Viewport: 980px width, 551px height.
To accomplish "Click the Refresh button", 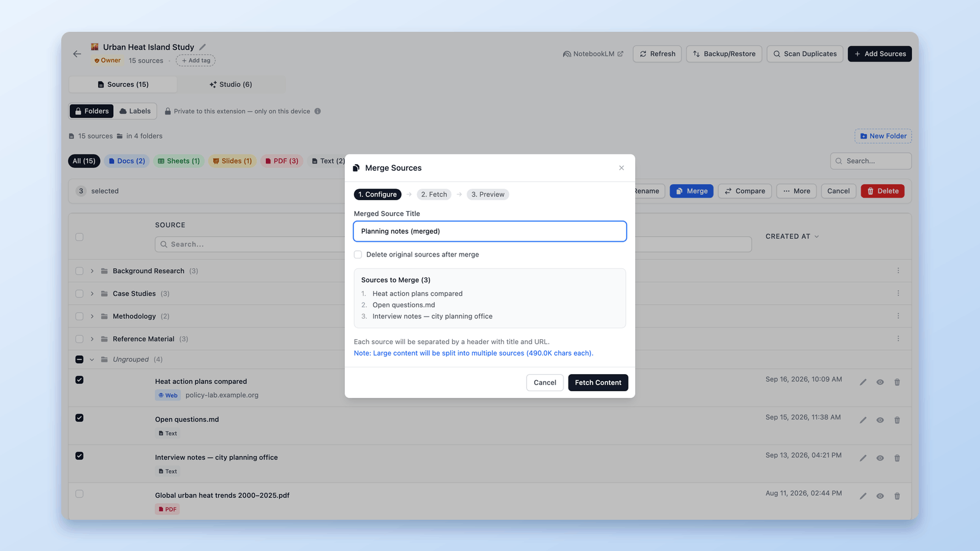I will tap(657, 54).
